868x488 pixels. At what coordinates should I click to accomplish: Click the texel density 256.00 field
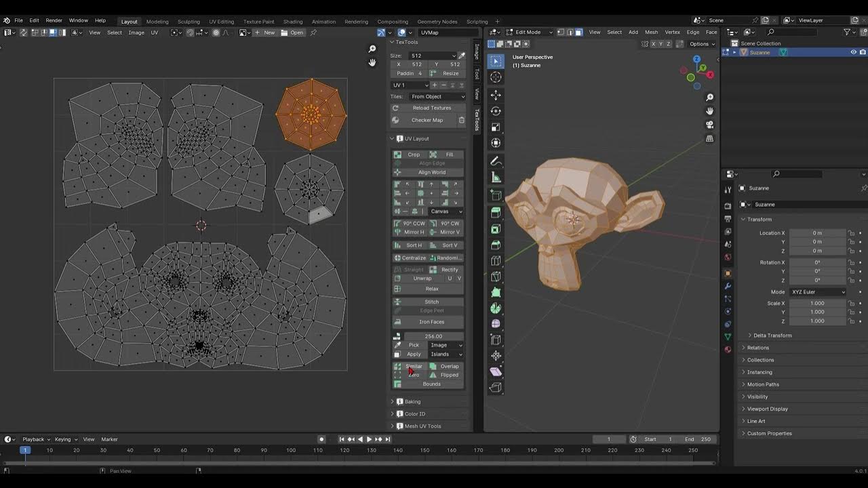point(434,336)
